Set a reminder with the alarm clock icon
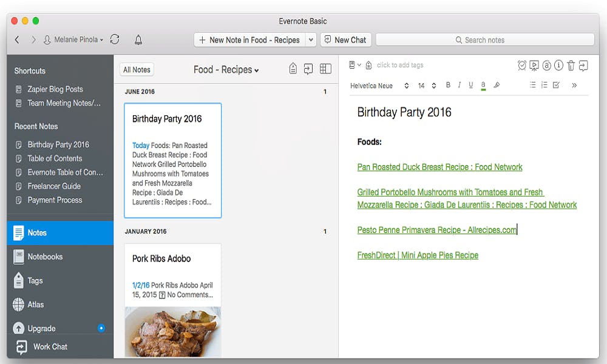 click(522, 66)
